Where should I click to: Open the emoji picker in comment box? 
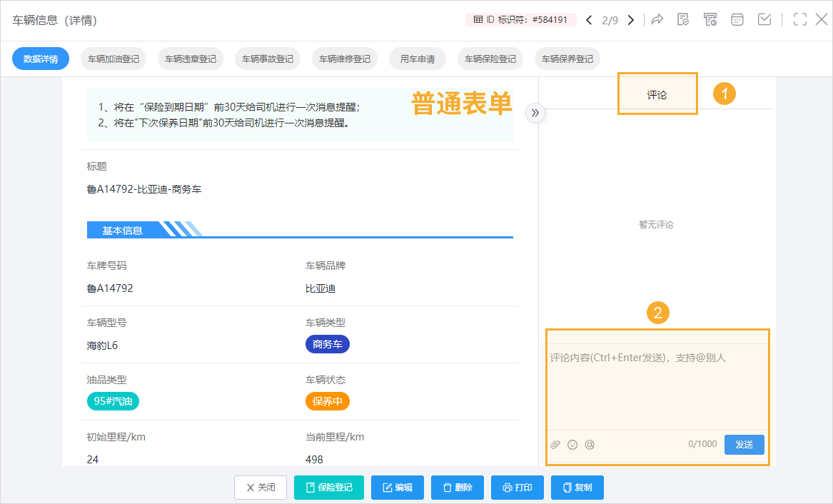pos(572,444)
